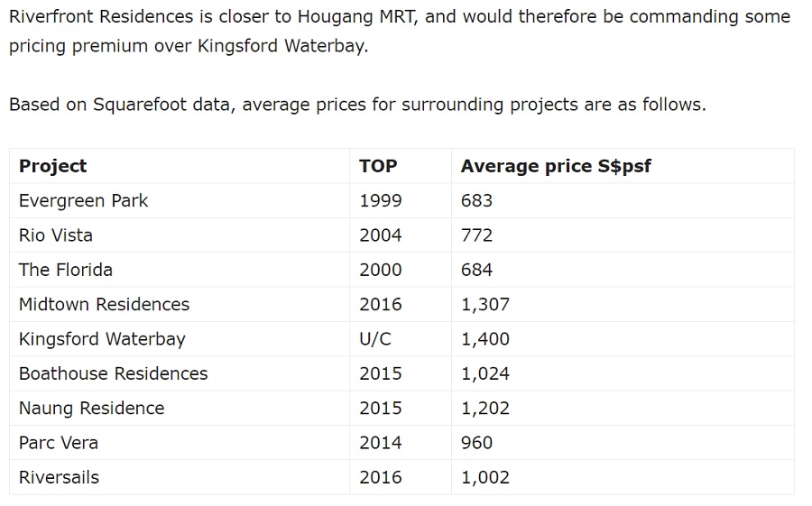Click the Riversails project name

[x=60, y=477]
